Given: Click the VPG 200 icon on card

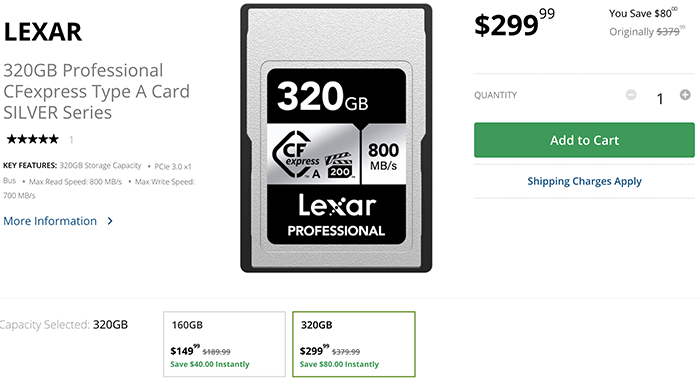Looking at the screenshot, I should tap(338, 165).
